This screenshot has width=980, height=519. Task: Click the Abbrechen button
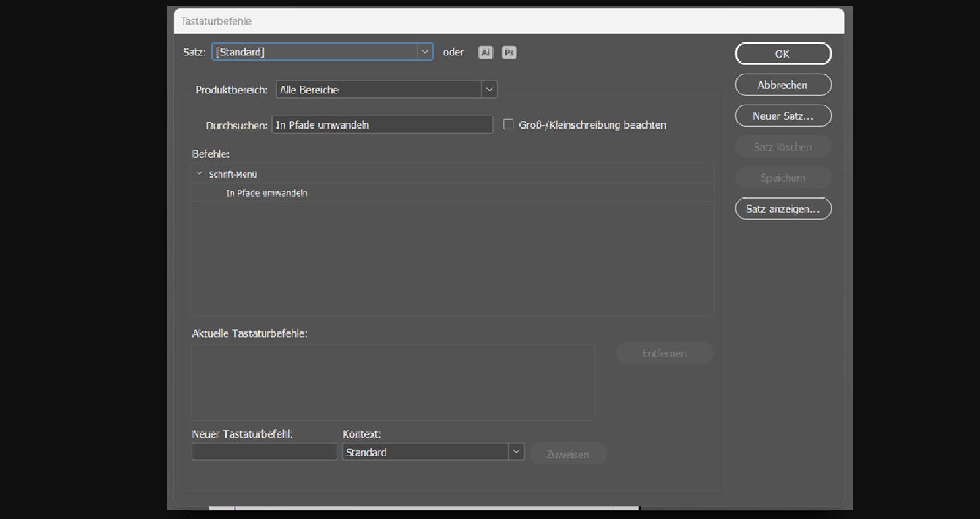click(783, 85)
